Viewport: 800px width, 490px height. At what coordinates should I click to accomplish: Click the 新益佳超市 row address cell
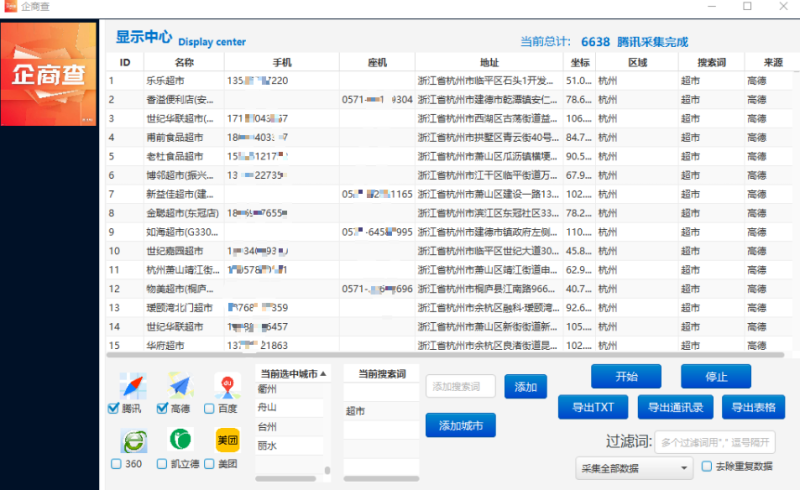(488, 194)
